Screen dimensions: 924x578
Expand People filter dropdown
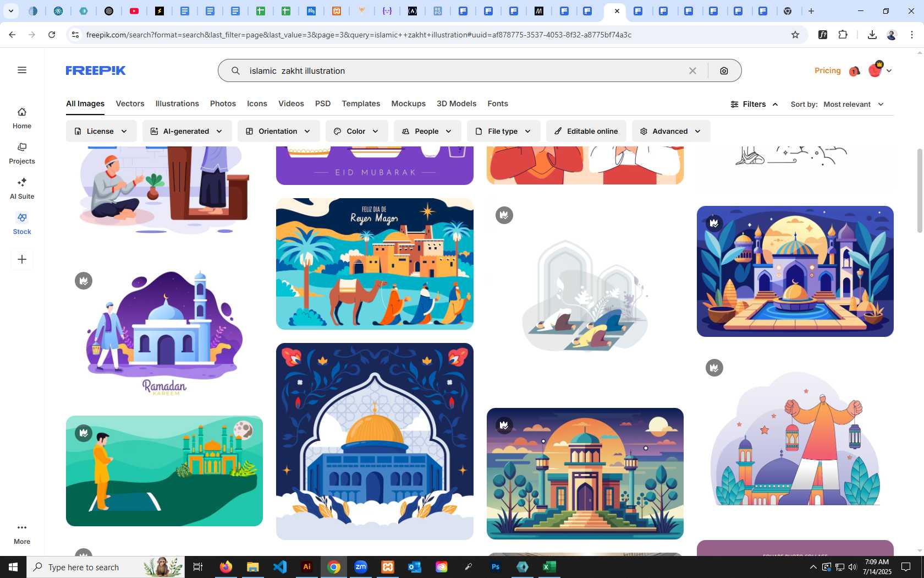[427, 131]
